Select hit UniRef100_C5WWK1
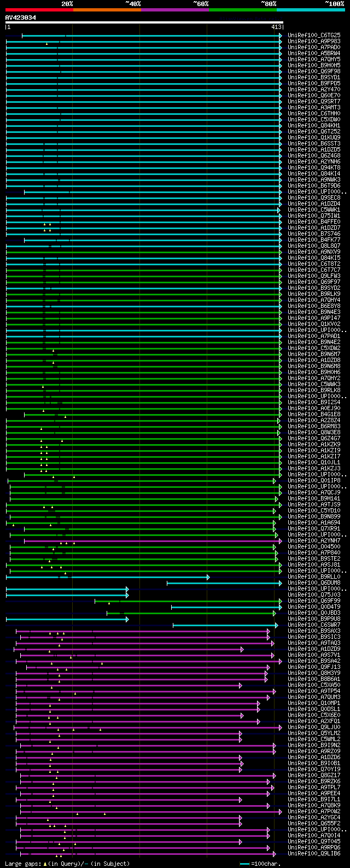The height and width of the screenshot is (868, 350). tap(314, 209)
